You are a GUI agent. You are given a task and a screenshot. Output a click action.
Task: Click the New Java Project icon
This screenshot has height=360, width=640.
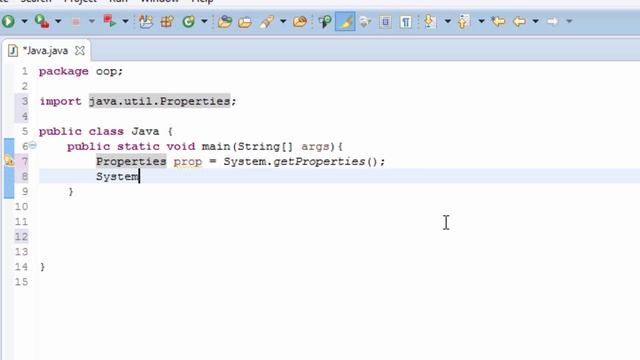(146, 21)
